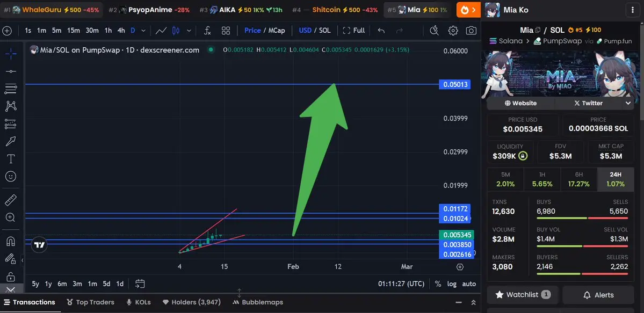Select the 5M stats tab
Screen dimensions: 644x313
click(x=505, y=179)
